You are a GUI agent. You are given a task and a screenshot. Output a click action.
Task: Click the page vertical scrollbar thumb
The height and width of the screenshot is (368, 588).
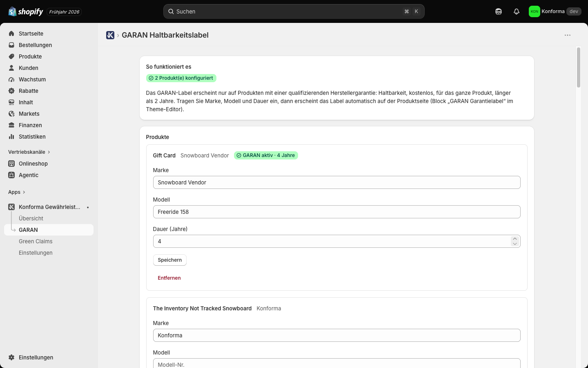click(x=579, y=67)
